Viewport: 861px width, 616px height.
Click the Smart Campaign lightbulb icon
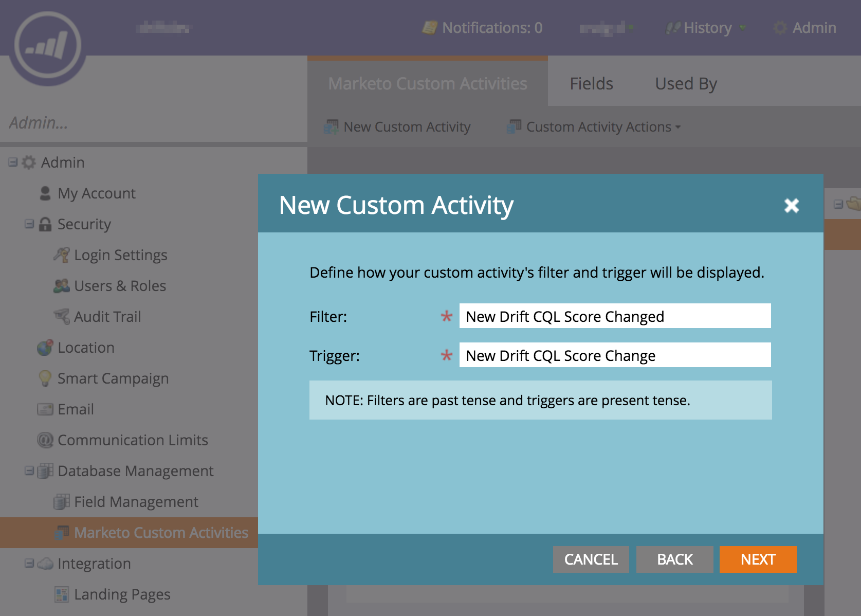(45, 378)
